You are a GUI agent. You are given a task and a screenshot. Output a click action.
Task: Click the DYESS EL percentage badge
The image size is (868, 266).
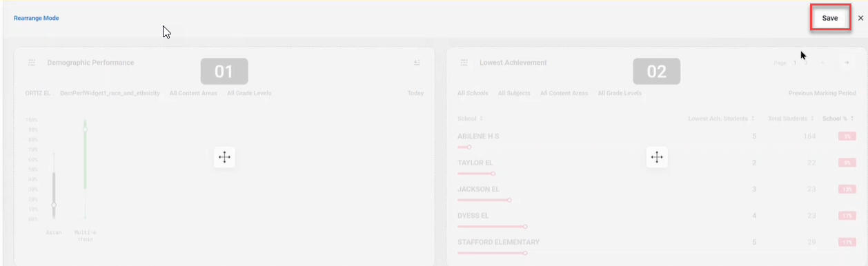tap(847, 216)
